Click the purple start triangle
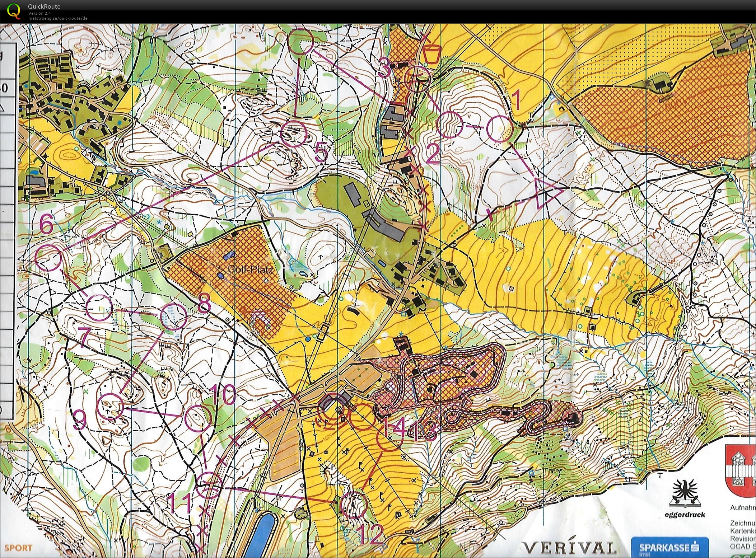Viewport: 756px width, 558px height. (546, 193)
